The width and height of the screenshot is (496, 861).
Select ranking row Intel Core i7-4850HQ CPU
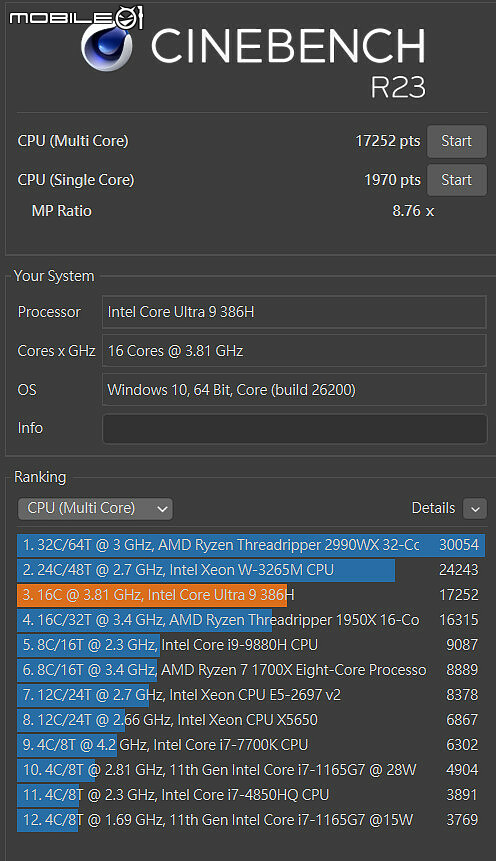click(x=251, y=795)
